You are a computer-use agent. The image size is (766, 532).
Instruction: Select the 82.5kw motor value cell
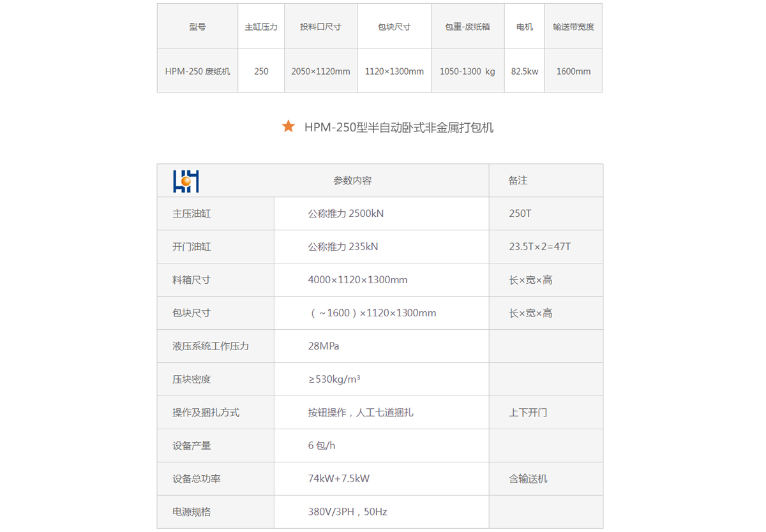point(524,71)
